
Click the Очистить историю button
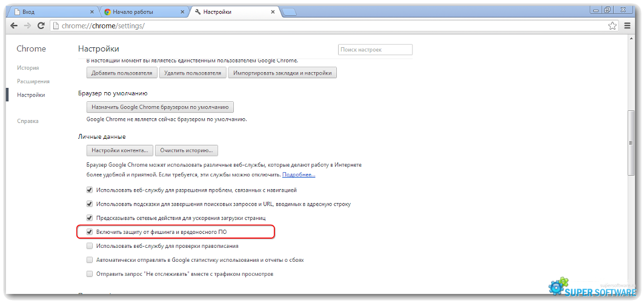pos(187,150)
